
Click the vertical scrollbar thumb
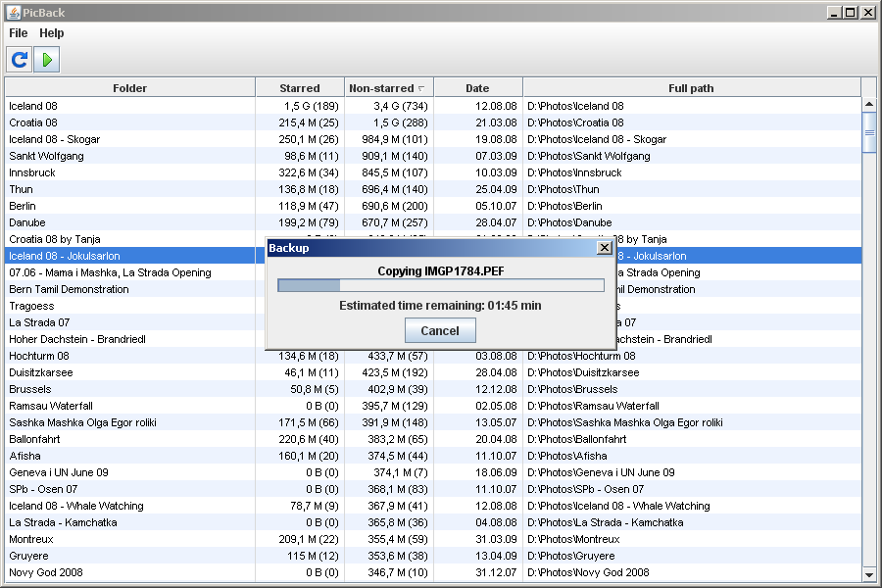(x=869, y=132)
